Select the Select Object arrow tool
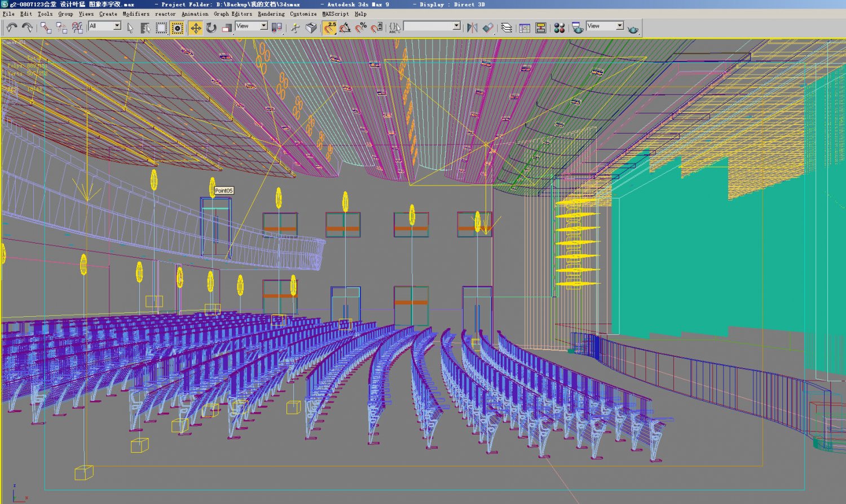846x504 pixels. (131, 26)
